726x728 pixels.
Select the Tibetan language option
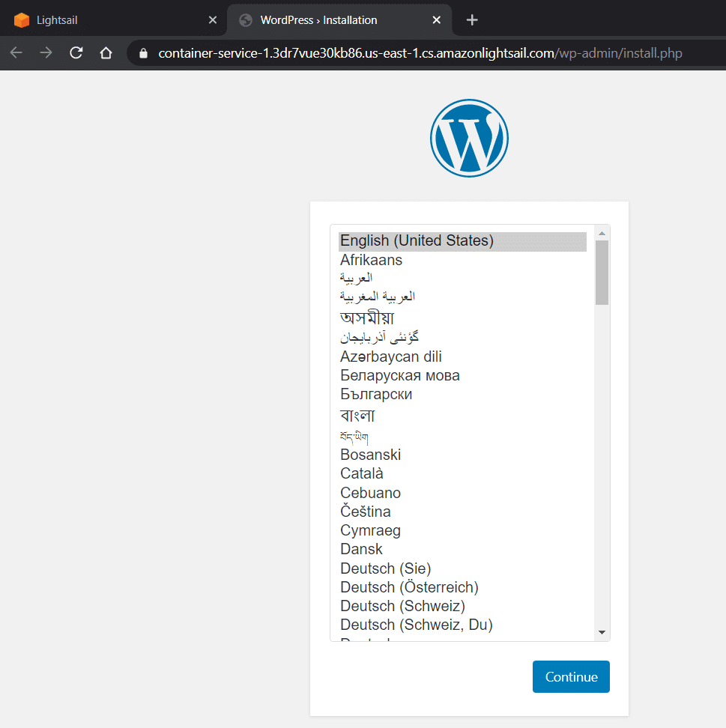pos(462,436)
